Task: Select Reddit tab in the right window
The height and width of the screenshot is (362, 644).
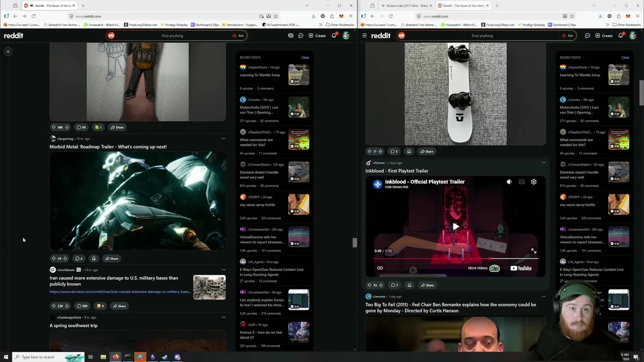Action: point(463,6)
